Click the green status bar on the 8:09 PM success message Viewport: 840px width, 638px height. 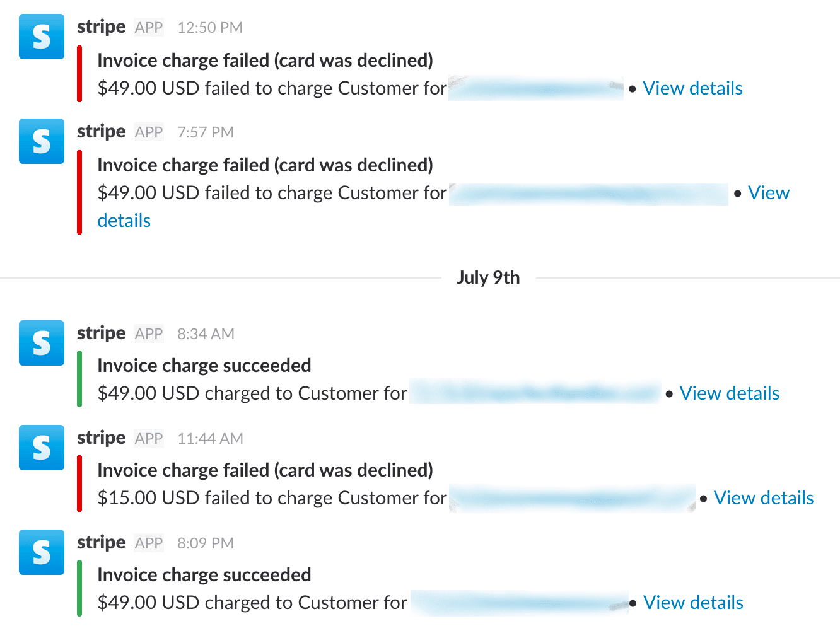tap(79, 588)
